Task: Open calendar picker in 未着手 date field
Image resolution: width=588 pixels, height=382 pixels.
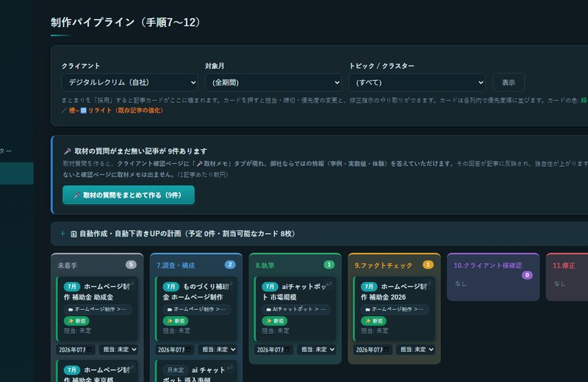Action: (x=89, y=350)
